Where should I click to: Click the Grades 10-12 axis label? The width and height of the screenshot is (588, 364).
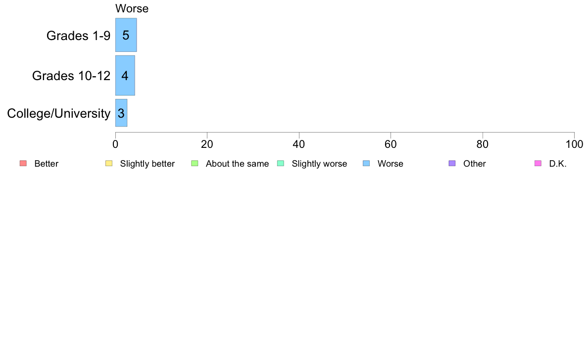click(71, 76)
